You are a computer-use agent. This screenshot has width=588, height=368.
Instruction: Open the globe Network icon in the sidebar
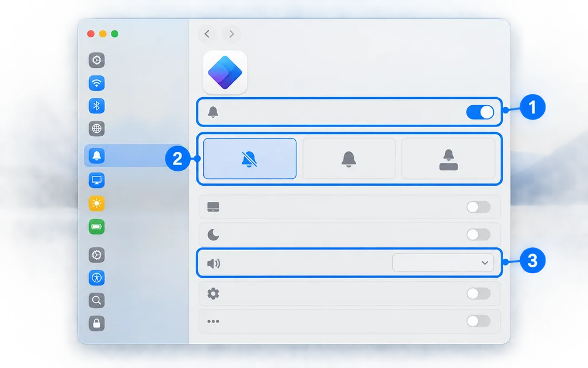(x=96, y=129)
